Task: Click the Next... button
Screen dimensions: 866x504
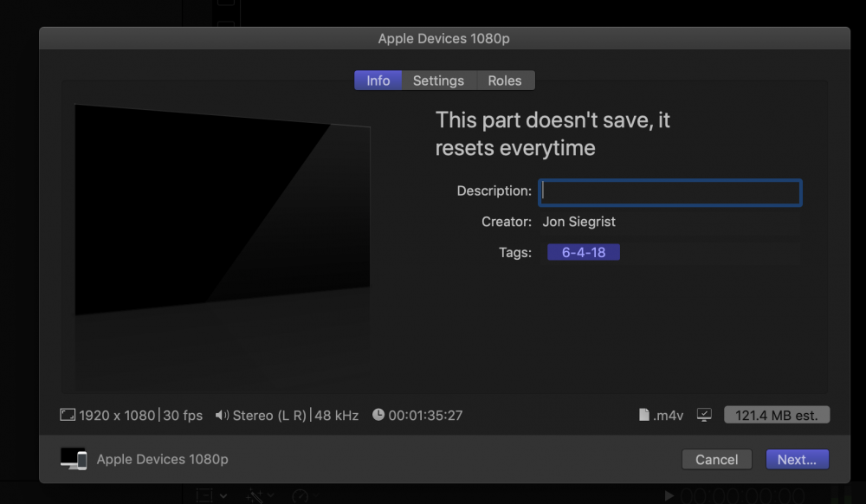Action: (797, 459)
